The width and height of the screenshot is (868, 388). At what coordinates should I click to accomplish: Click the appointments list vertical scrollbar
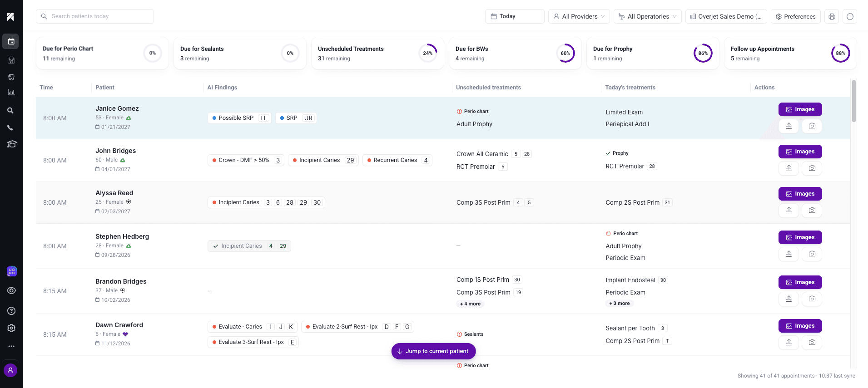coord(854,101)
